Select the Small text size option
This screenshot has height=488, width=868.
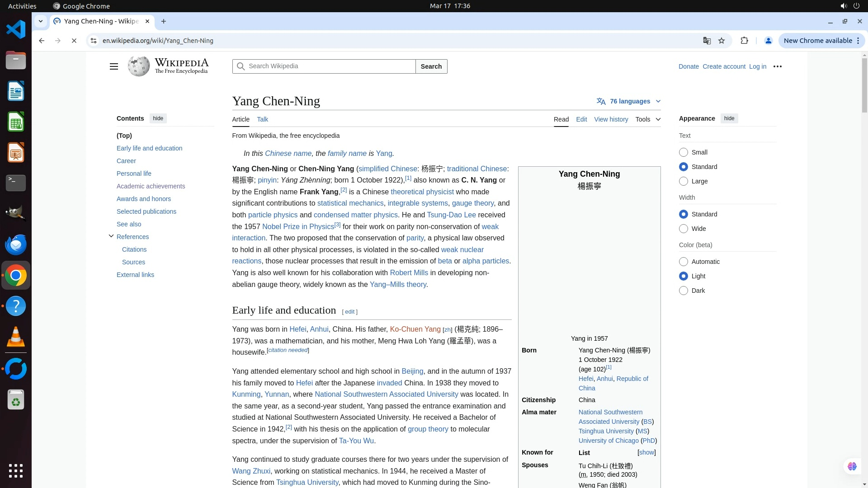click(x=684, y=152)
